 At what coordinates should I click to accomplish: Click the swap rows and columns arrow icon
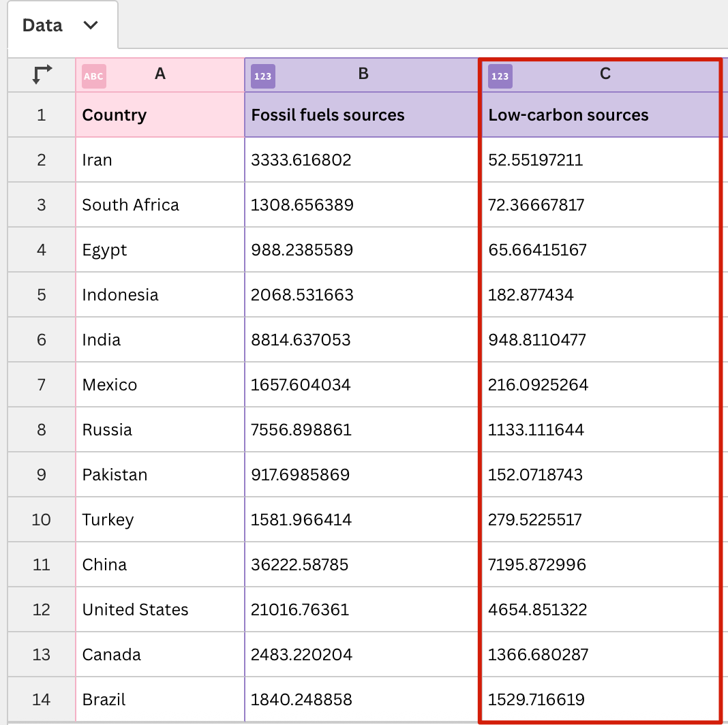42,74
